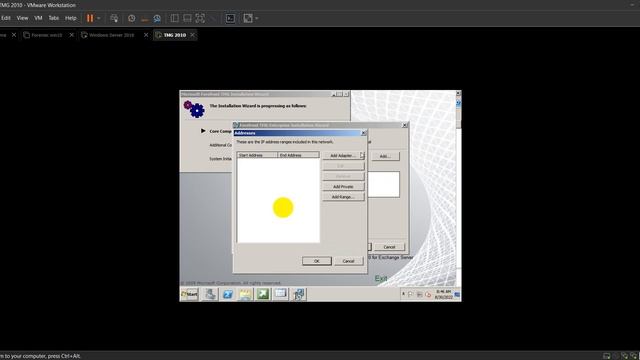Click the Add Adapter button

343,156
